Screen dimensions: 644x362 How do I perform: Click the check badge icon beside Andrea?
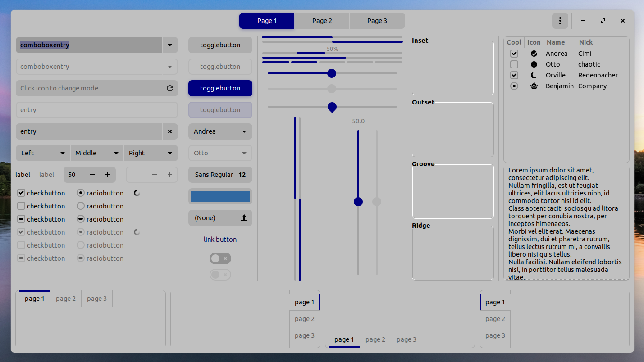click(534, 53)
